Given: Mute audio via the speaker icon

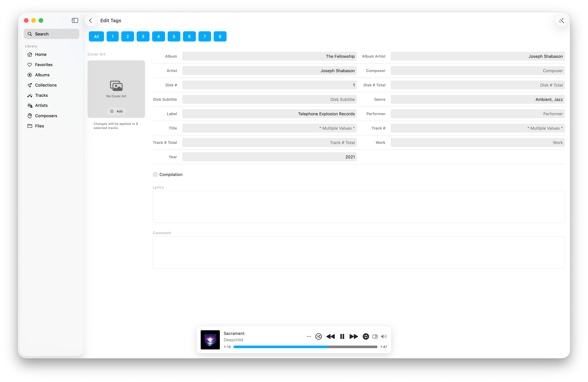Looking at the screenshot, I should tap(383, 336).
